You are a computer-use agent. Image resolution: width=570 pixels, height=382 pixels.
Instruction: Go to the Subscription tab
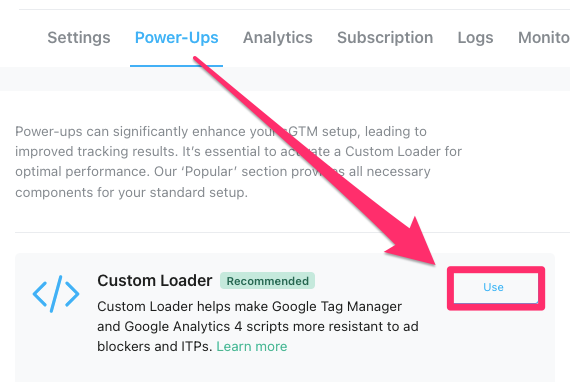pos(385,38)
